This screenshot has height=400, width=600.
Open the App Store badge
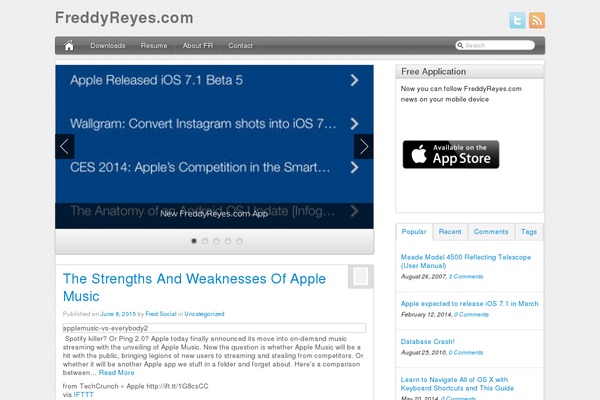point(451,154)
